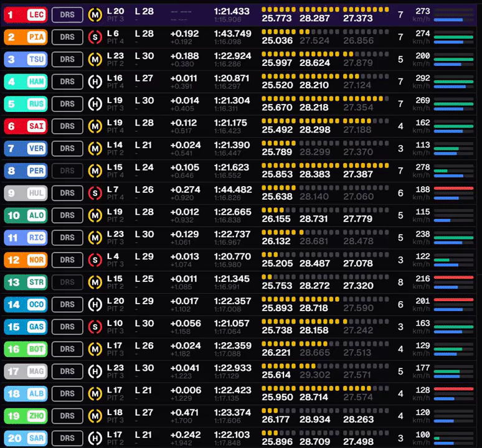Screen dimensions: 482x448
Task: Click gap value +0.471 in ZHO row
Action: click(186, 413)
